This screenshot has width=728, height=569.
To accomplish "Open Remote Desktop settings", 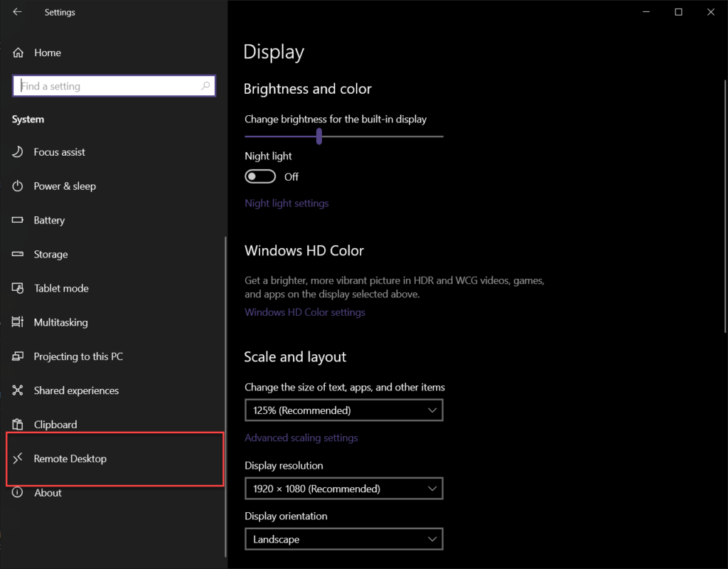I will coord(70,459).
